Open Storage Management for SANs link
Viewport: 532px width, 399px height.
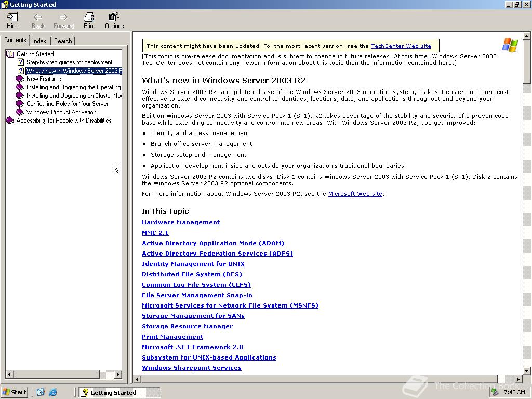coord(193,316)
